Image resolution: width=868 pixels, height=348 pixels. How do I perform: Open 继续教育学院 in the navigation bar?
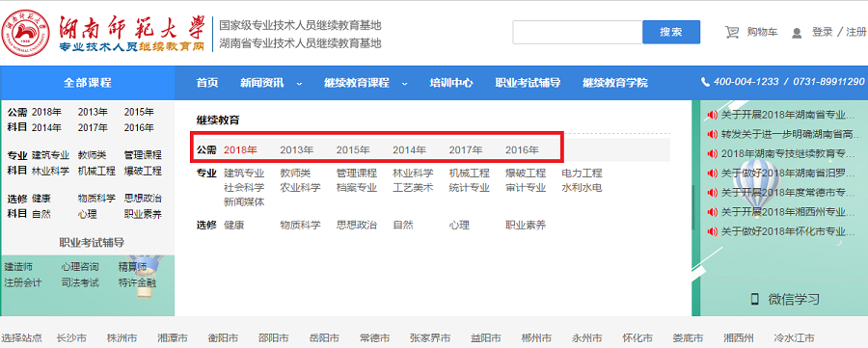615,83
